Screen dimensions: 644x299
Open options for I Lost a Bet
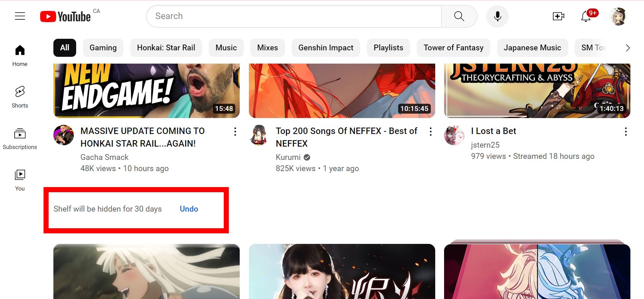pos(626,132)
